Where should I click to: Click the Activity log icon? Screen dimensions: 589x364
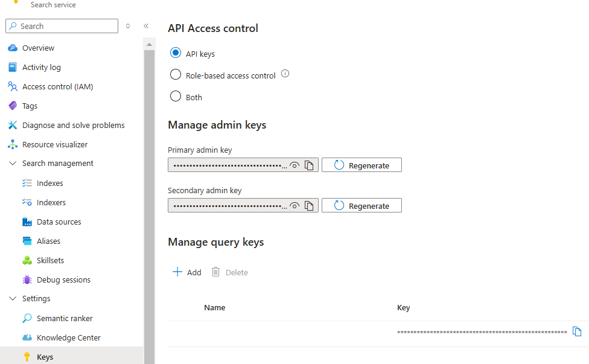(13, 67)
